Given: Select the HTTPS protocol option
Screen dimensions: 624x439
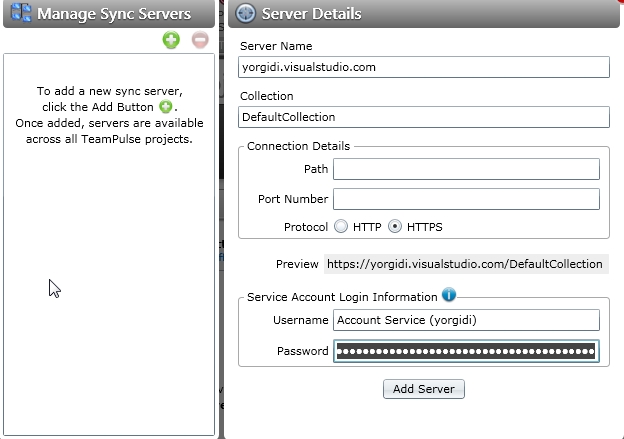Looking at the screenshot, I should pyautogui.click(x=395, y=227).
